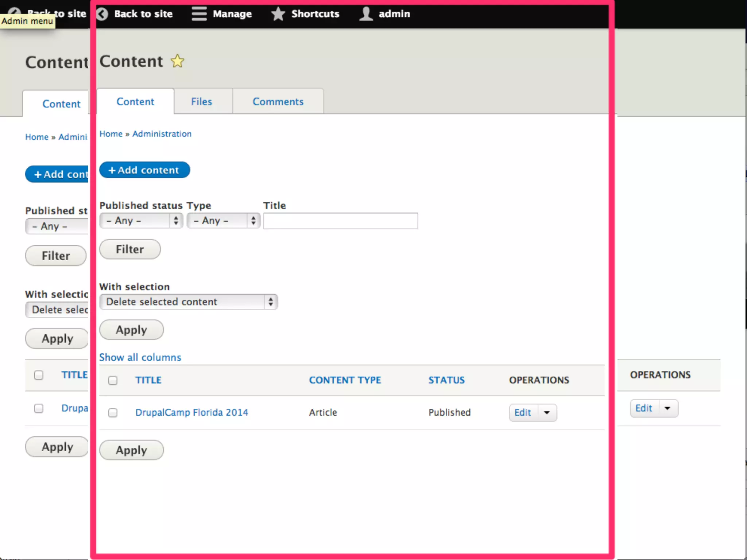This screenshot has height=560, width=747.
Task: Expand the arrow next to Edit button
Action: click(x=547, y=413)
